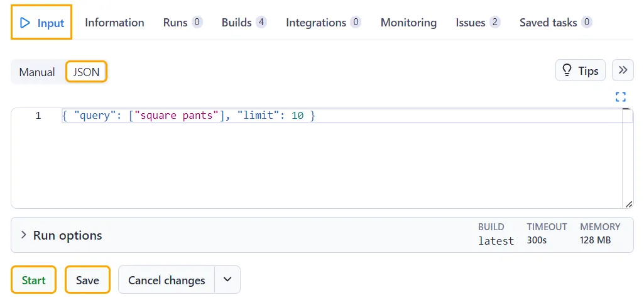Switch input mode to JSON

point(86,72)
